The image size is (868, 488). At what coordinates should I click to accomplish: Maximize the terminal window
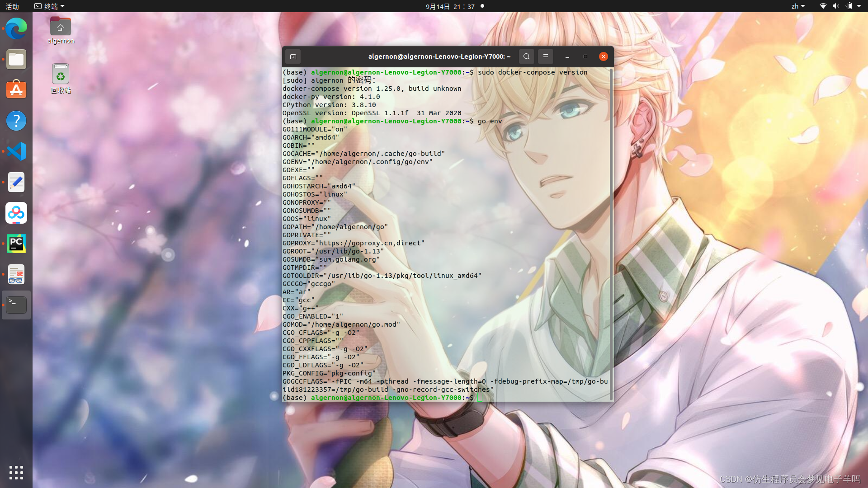click(x=585, y=56)
